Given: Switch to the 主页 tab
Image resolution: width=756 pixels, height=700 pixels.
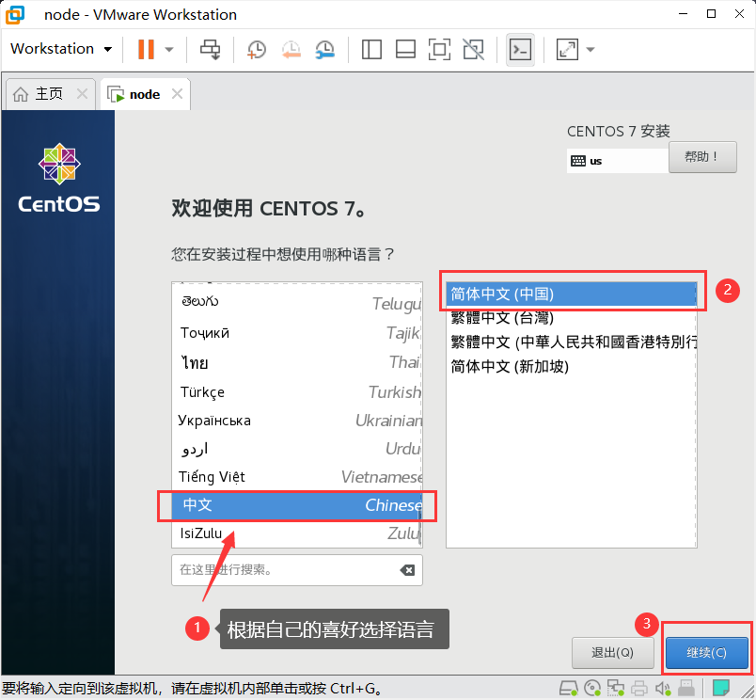Looking at the screenshot, I should pyautogui.click(x=45, y=93).
